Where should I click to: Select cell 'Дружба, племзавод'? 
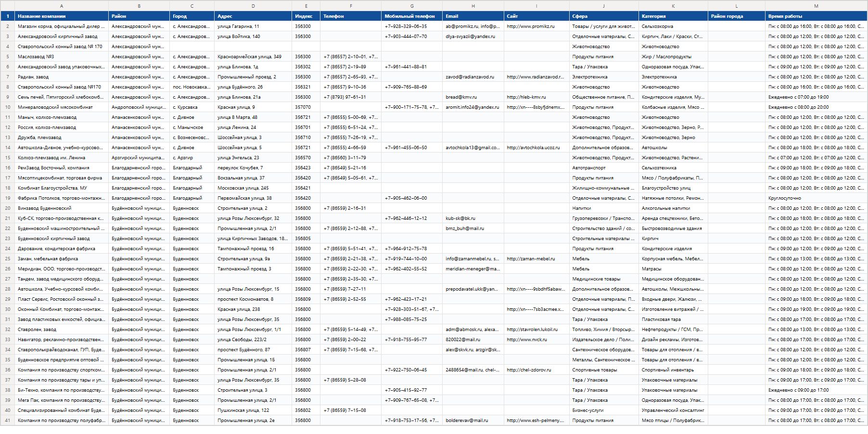coord(62,138)
